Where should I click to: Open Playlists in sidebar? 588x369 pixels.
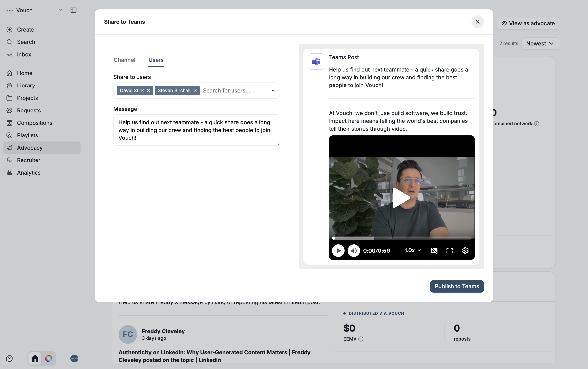coord(42,135)
